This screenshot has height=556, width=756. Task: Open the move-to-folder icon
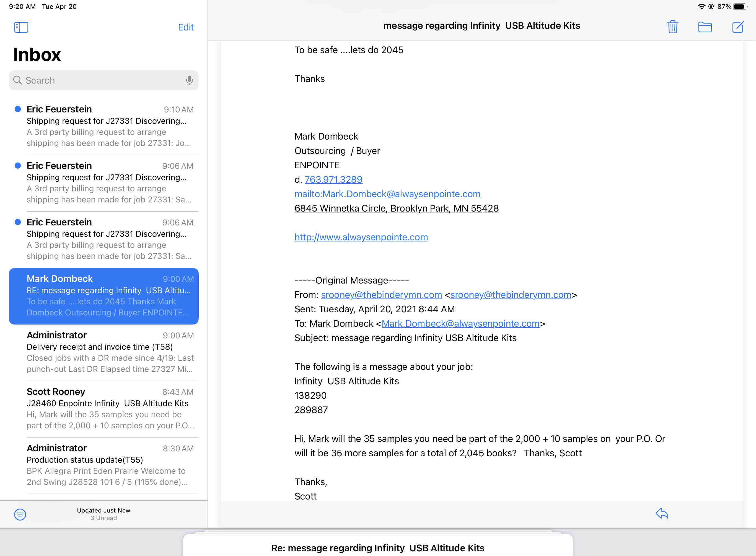point(705,27)
